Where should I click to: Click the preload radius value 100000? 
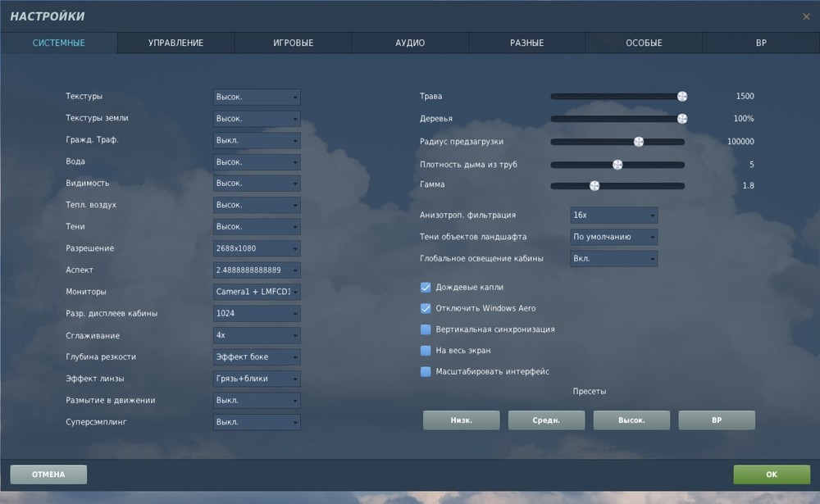coord(740,142)
